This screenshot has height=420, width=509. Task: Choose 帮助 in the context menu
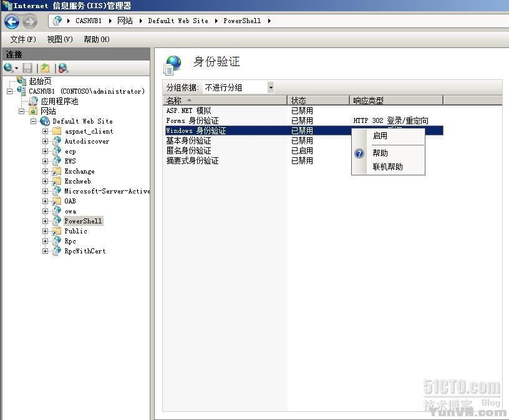380,153
